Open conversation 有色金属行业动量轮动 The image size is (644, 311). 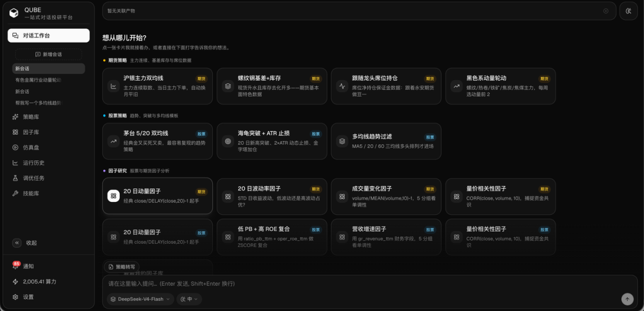(38, 80)
